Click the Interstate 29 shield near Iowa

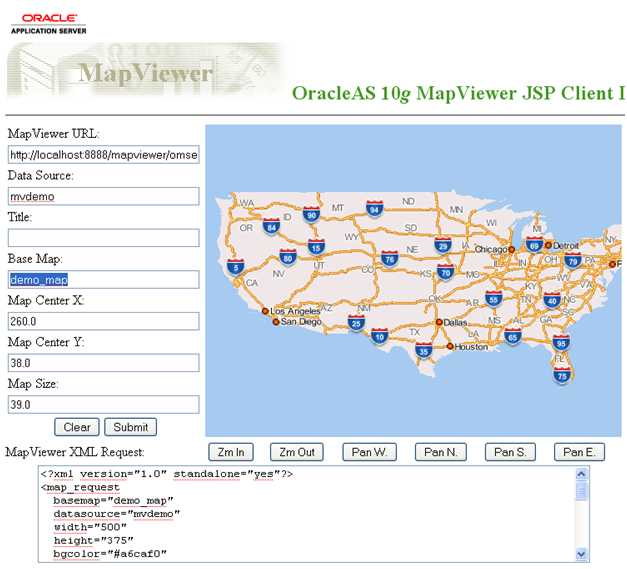coord(443,246)
